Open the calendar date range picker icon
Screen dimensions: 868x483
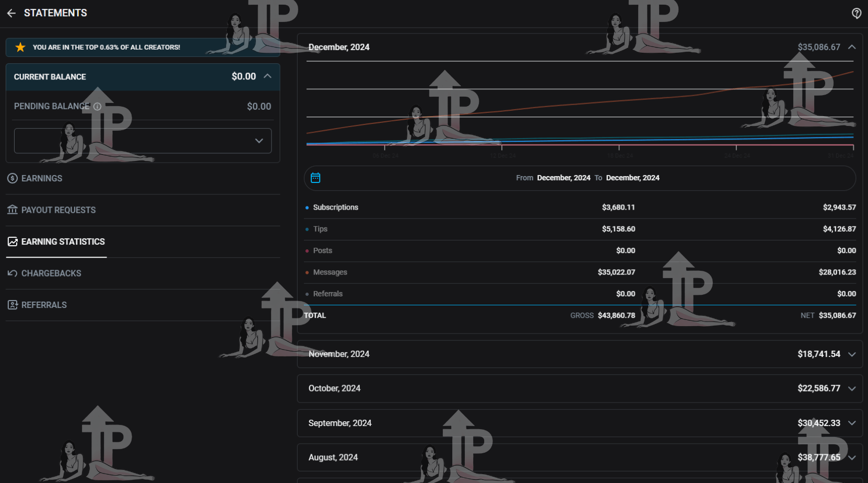coord(315,178)
